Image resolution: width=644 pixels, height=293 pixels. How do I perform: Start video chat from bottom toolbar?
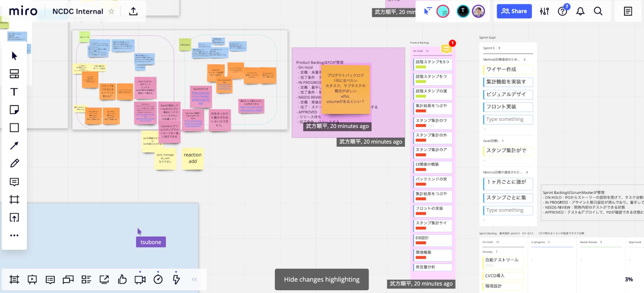[x=140, y=279]
